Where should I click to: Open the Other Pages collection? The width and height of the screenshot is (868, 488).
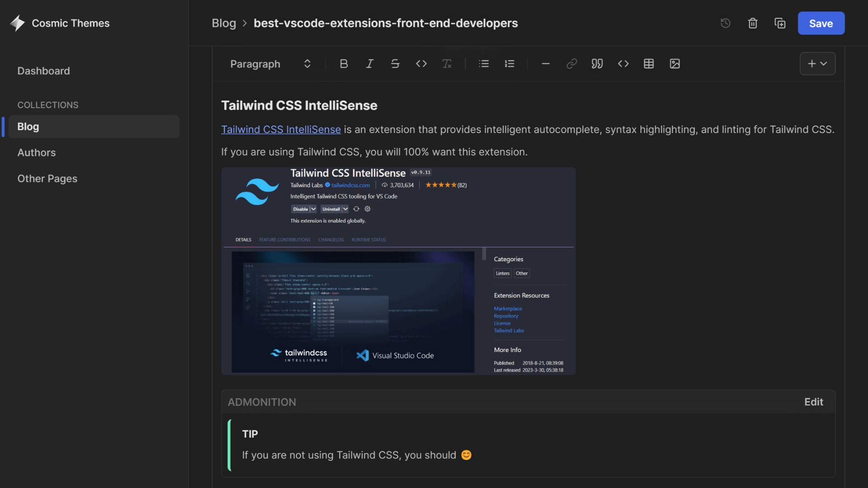tap(47, 178)
